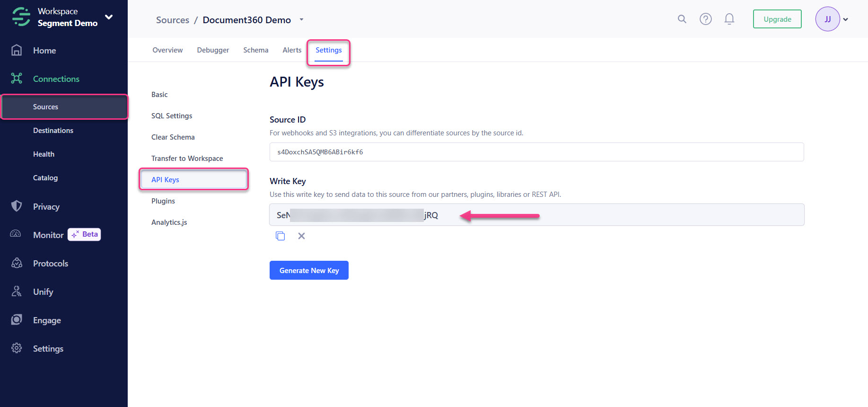Switch to the Debugger tab
868x407 pixels.
213,50
